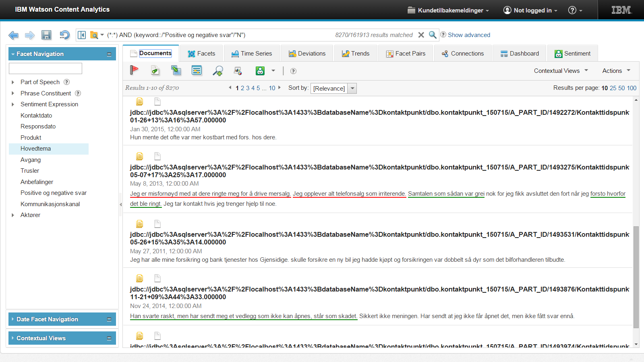Open the dropdown next to sentiment toolbar icon
This screenshot has height=362, width=644.
coord(273,71)
